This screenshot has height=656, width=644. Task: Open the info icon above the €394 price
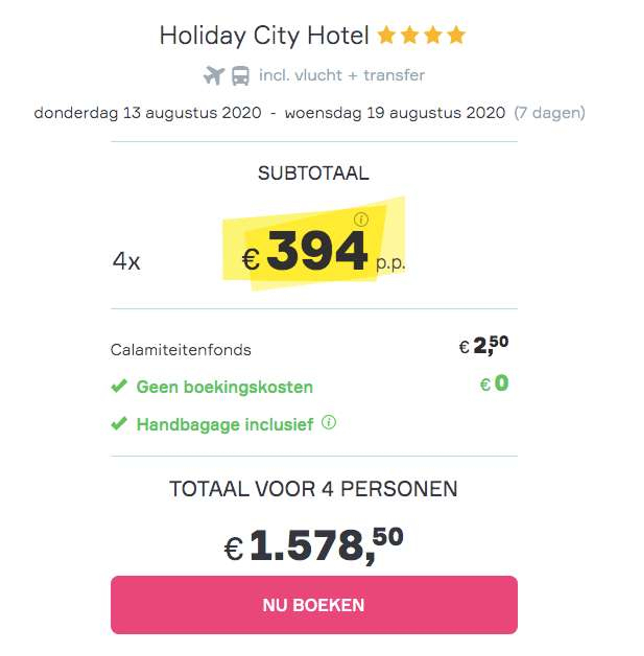pyautogui.click(x=361, y=219)
